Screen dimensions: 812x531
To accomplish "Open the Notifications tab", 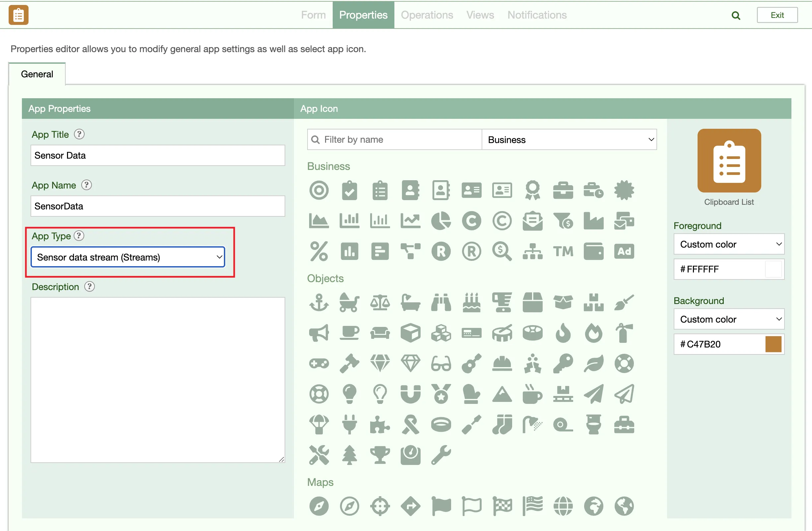I will pos(537,15).
